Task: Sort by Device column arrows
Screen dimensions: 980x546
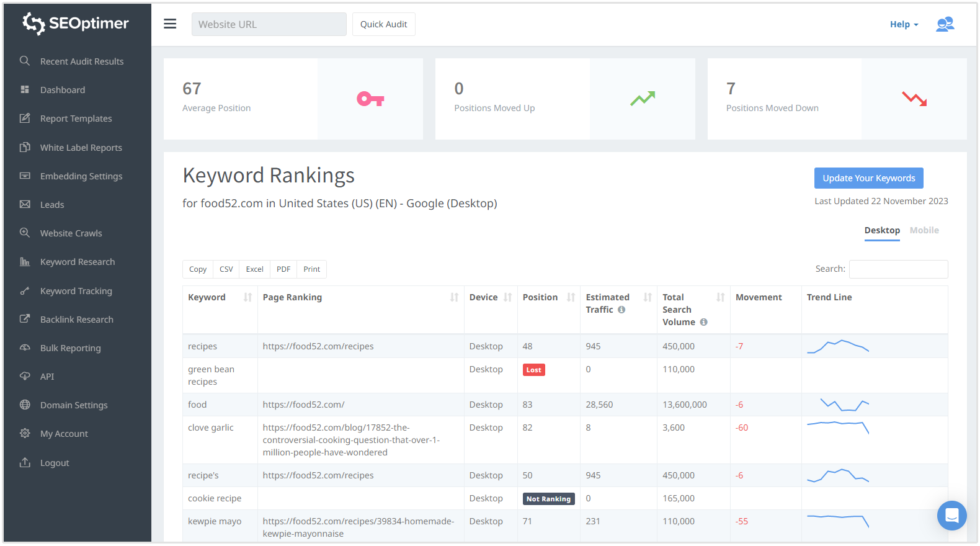Action: [507, 297]
